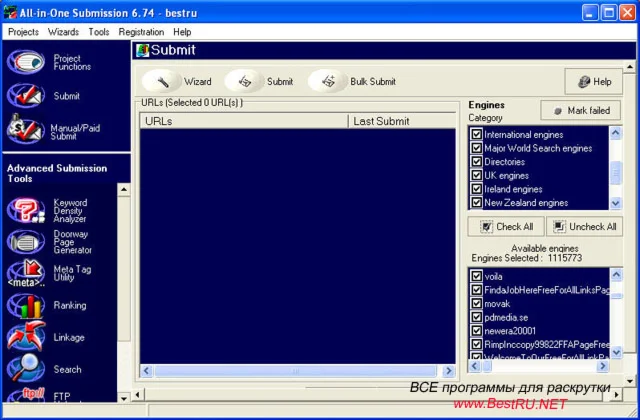Screen dimensions: 640x420
Task: Open Doorway Page Generator icon
Action: click(26, 242)
